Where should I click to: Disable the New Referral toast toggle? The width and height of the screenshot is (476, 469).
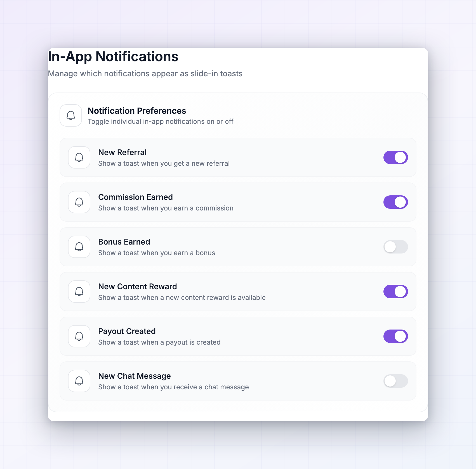[395, 157]
